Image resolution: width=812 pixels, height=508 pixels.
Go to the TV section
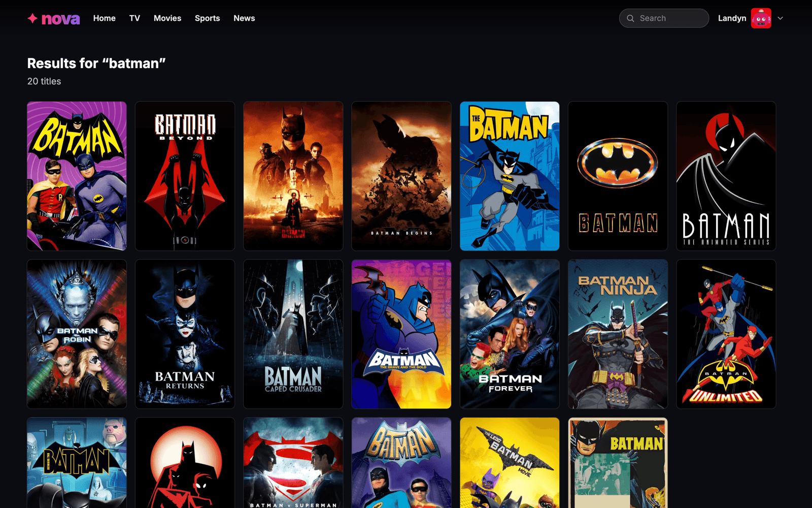point(134,18)
